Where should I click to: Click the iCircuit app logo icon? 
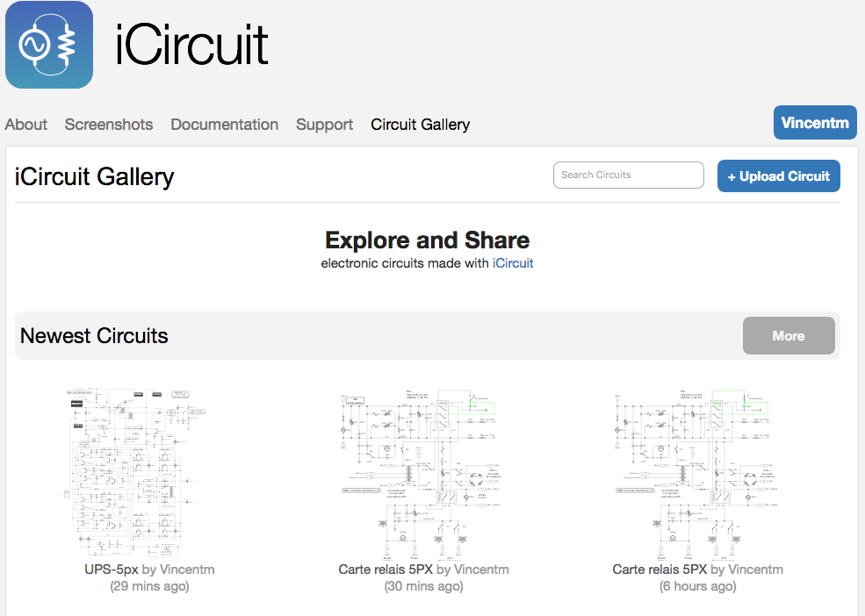pos(49,45)
